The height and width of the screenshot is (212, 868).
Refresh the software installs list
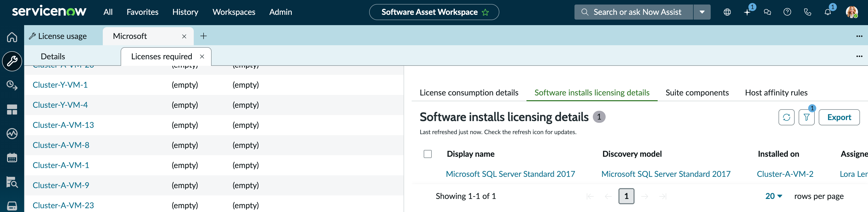[787, 117]
